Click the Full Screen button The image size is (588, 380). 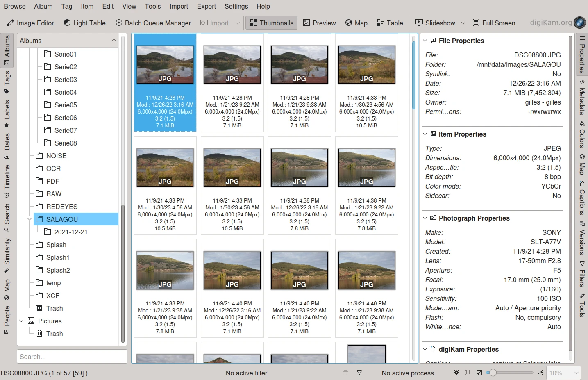click(x=494, y=23)
